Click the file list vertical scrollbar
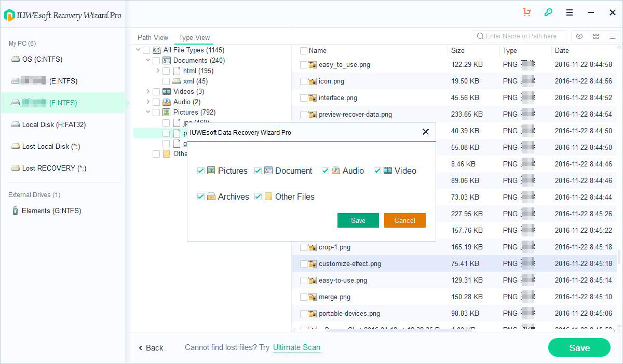 pos(619,257)
